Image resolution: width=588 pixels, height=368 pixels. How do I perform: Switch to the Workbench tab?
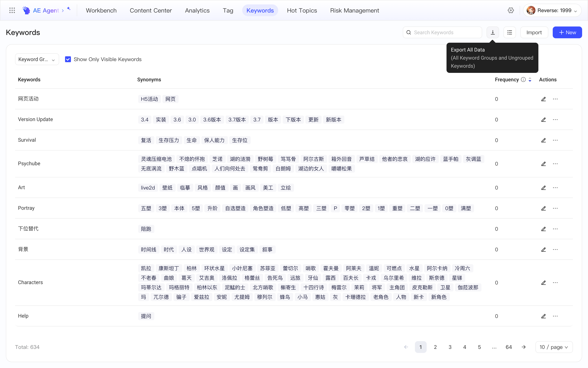[101, 10]
